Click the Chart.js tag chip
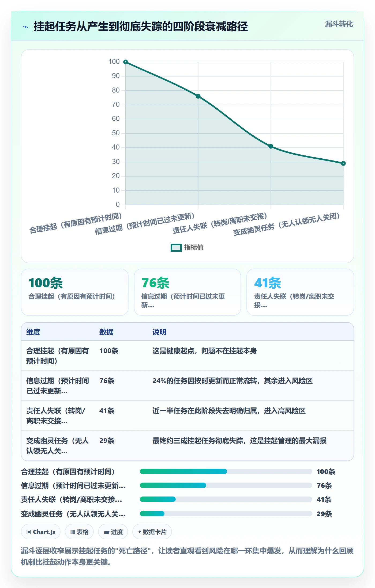Screen dimensions: 375x588 click(41, 532)
